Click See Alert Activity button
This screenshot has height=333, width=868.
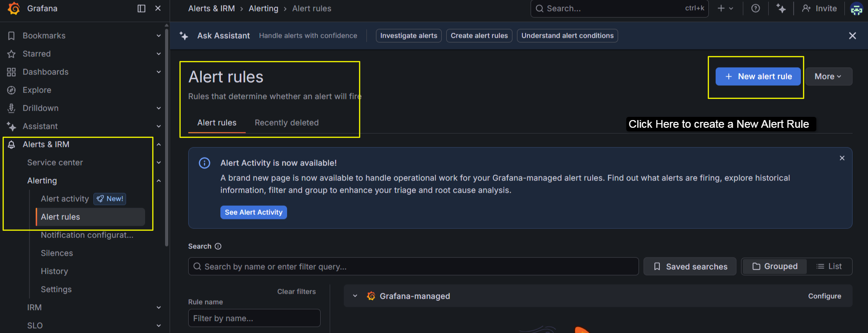coord(254,212)
